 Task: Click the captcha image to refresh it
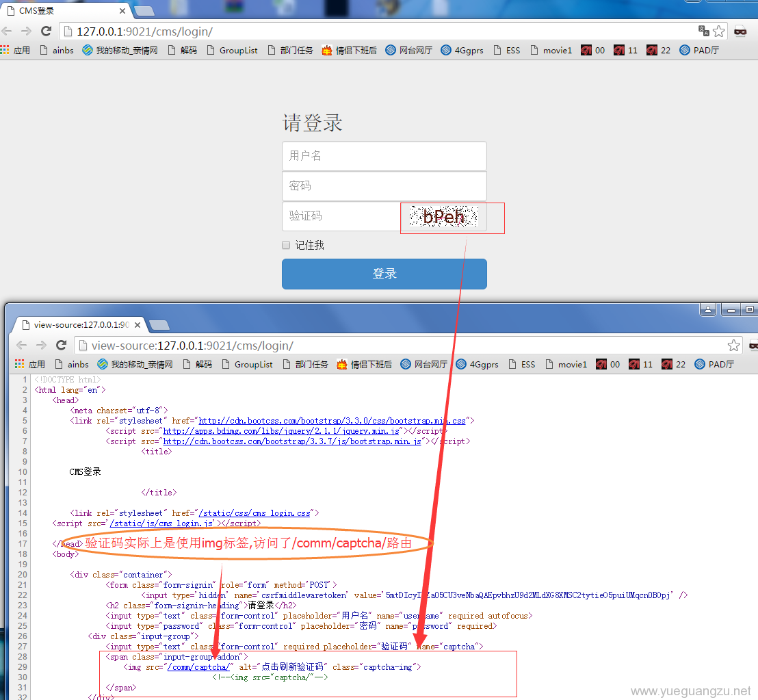pos(443,216)
